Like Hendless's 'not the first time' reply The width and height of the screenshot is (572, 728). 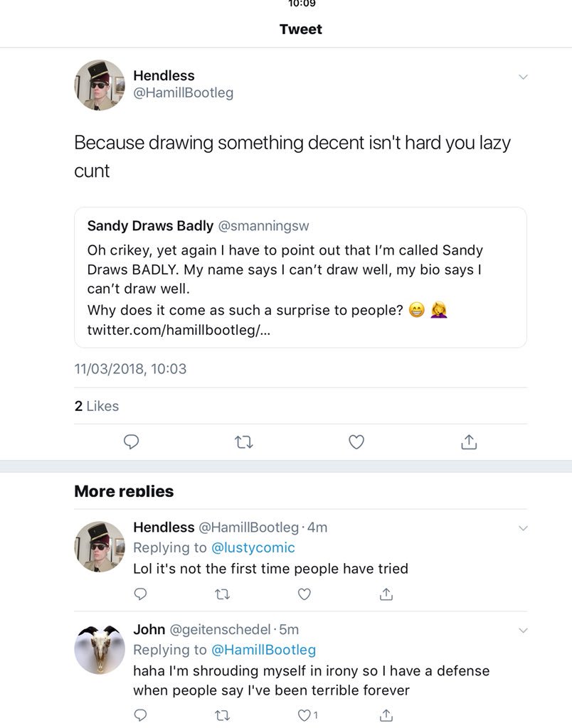click(304, 594)
